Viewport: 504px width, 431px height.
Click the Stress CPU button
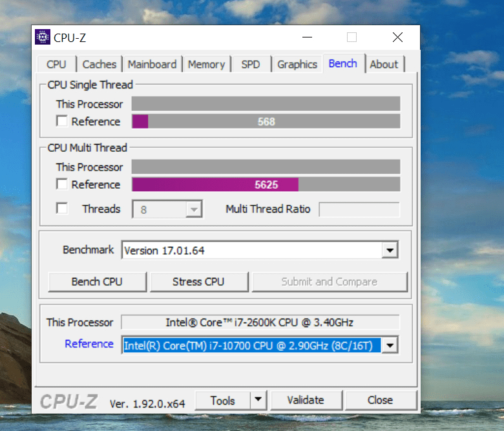click(199, 282)
